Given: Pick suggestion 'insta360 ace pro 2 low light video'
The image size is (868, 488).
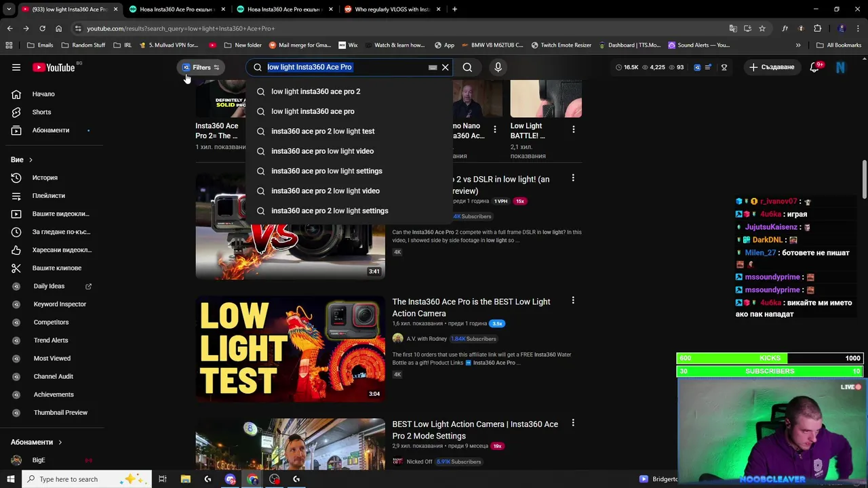Looking at the screenshot, I should click(x=350, y=190).
